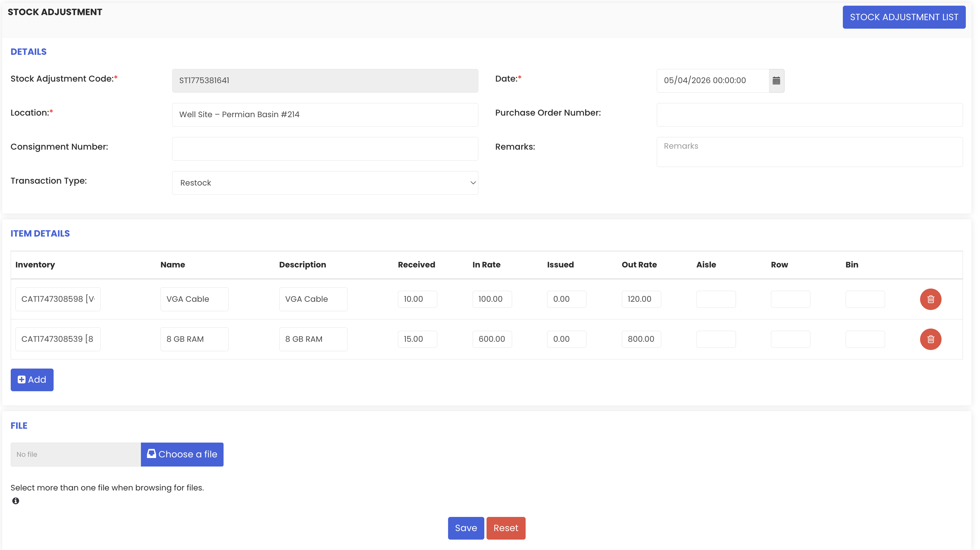Edit the 8 GB RAM In Rate

[492, 339]
